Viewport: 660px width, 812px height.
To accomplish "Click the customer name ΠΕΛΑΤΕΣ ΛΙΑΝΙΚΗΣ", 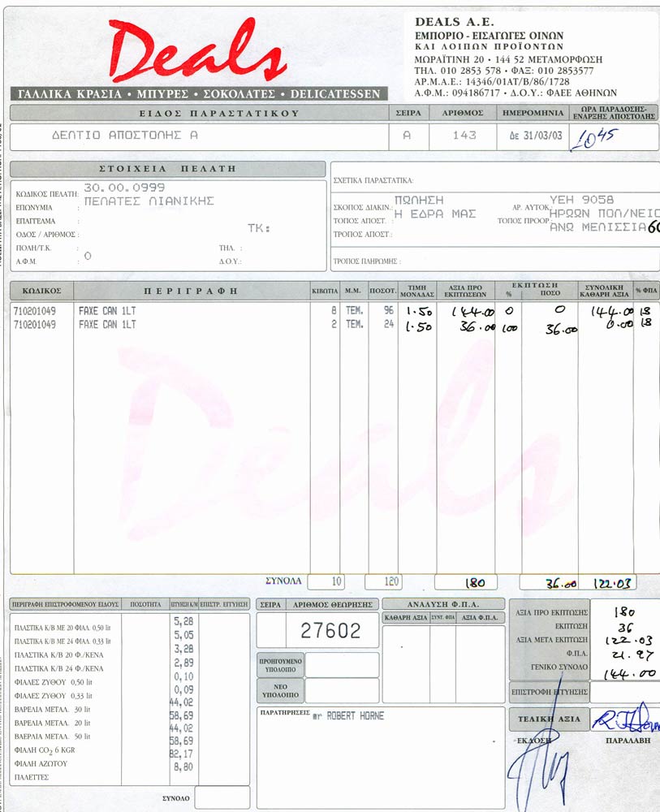I will pyautogui.click(x=149, y=201).
